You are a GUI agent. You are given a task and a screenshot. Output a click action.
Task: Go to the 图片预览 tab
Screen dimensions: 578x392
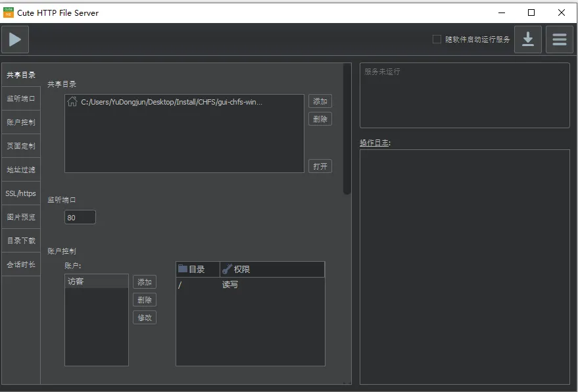21,217
